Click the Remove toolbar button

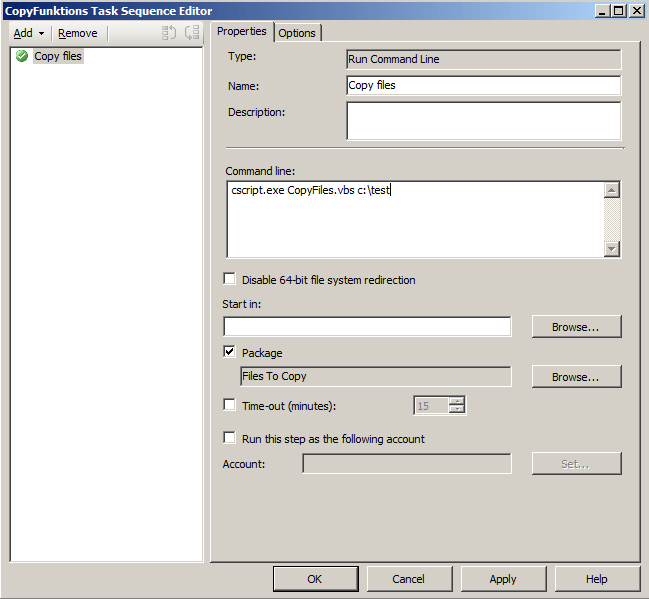pyautogui.click(x=78, y=33)
